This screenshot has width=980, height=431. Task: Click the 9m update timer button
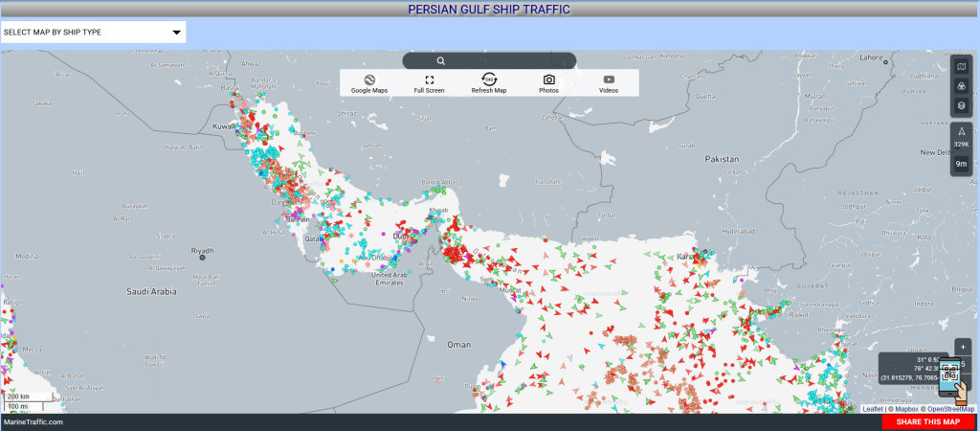(x=961, y=164)
